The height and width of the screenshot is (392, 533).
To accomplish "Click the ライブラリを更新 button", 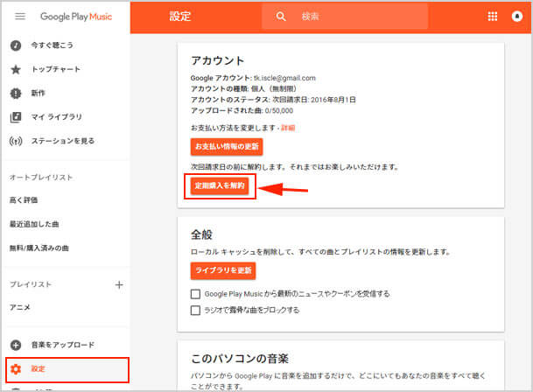I will coord(223,270).
